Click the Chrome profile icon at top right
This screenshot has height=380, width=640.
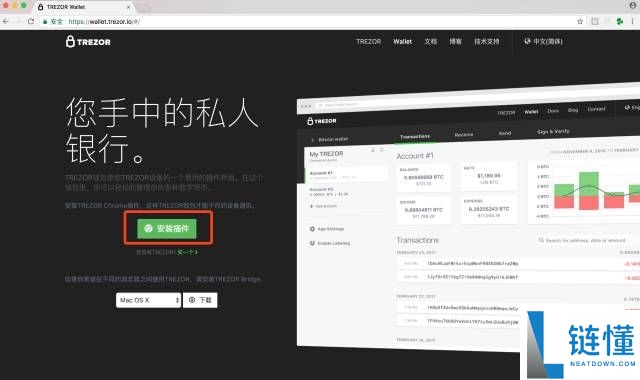click(x=633, y=5)
